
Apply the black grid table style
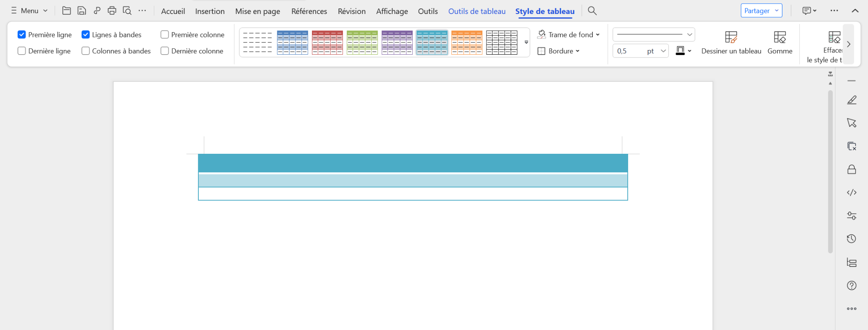[x=502, y=42]
